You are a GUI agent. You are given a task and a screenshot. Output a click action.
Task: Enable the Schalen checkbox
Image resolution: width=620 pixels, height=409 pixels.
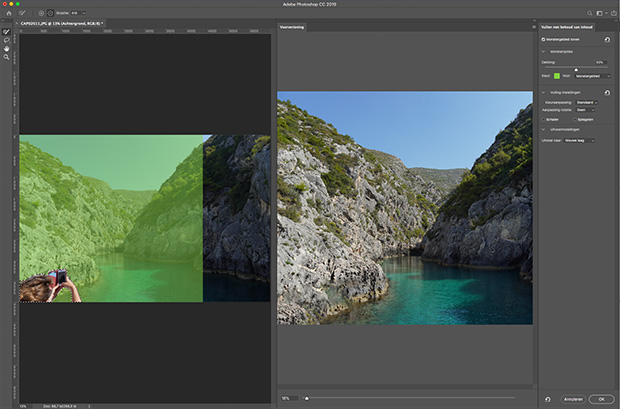pyautogui.click(x=543, y=119)
